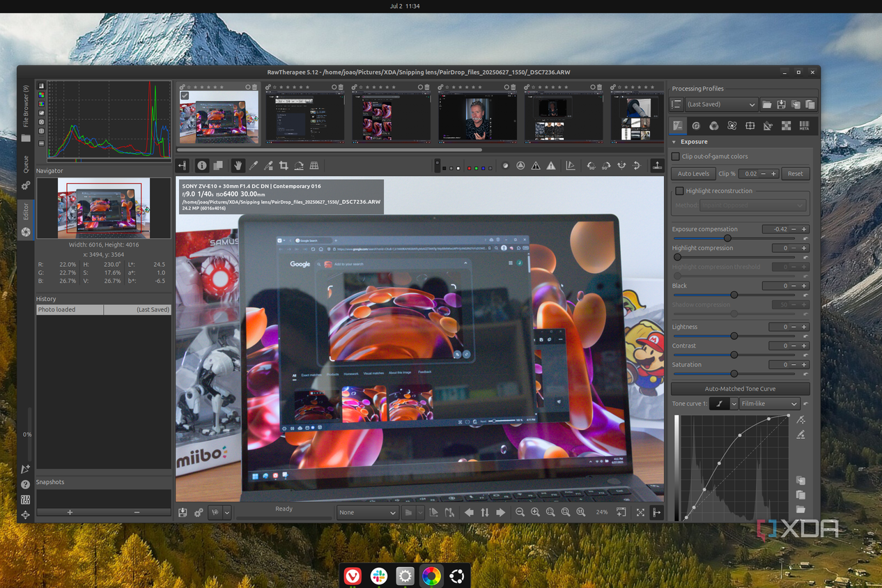Image resolution: width=882 pixels, height=588 pixels.
Task: Collapse the Exposure section
Action: [674, 141]
